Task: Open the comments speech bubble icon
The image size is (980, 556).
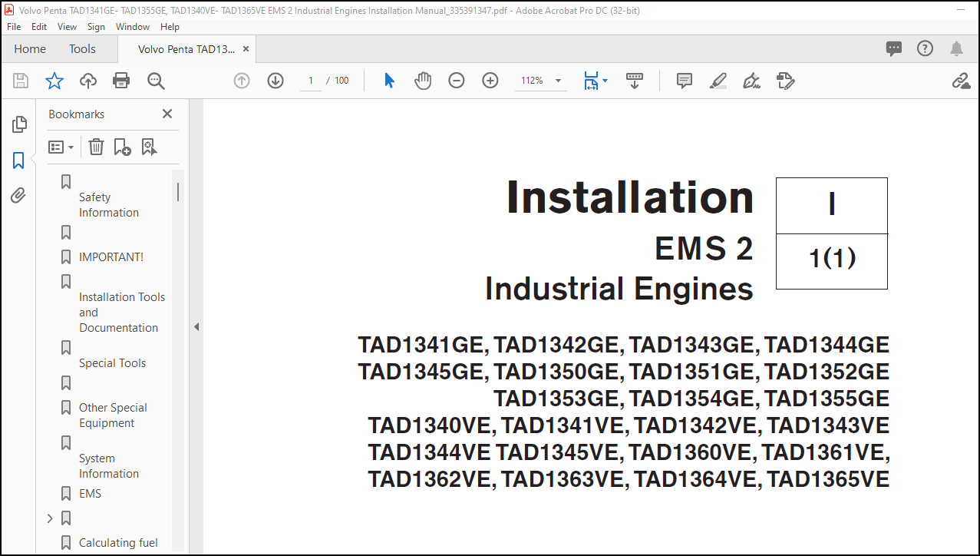Action: coord(894,48)
